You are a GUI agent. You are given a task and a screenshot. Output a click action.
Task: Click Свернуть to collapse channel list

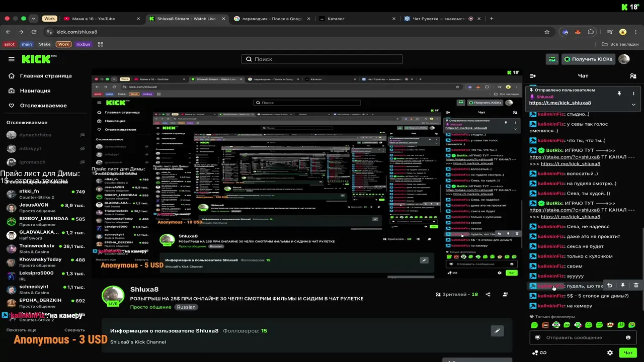coord(75,330)
